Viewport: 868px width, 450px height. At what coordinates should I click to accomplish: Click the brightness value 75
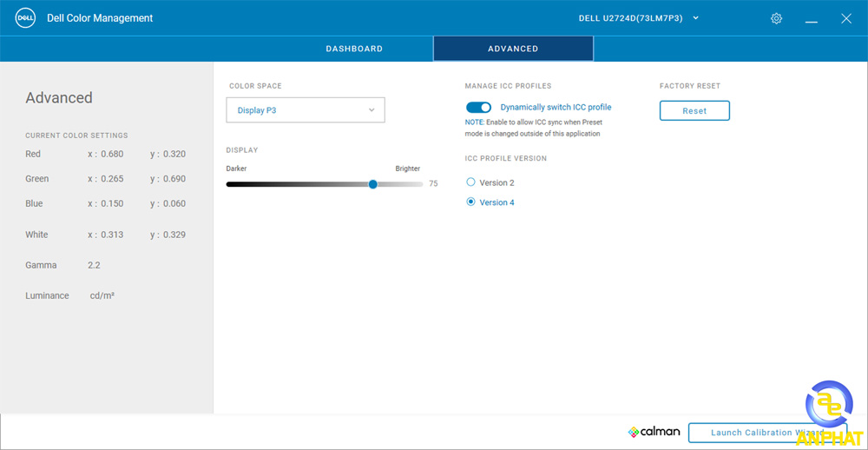tap(433, 183)
